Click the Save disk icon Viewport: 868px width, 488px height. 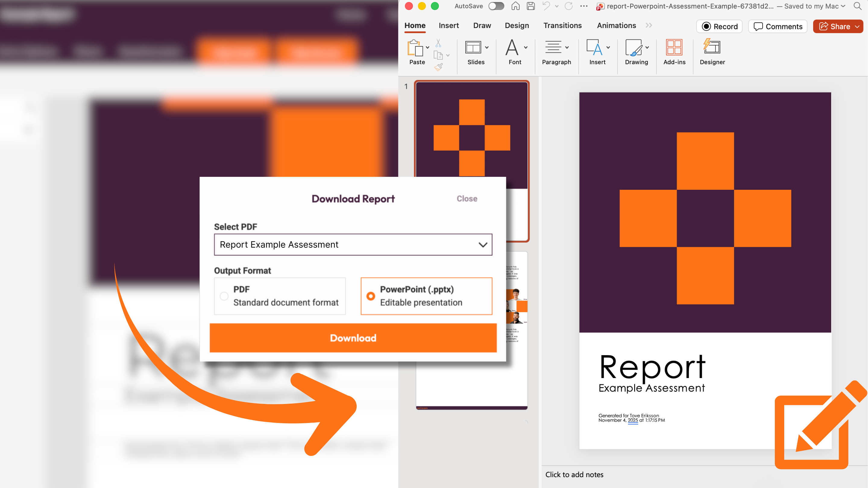click(x=531, y=6)
